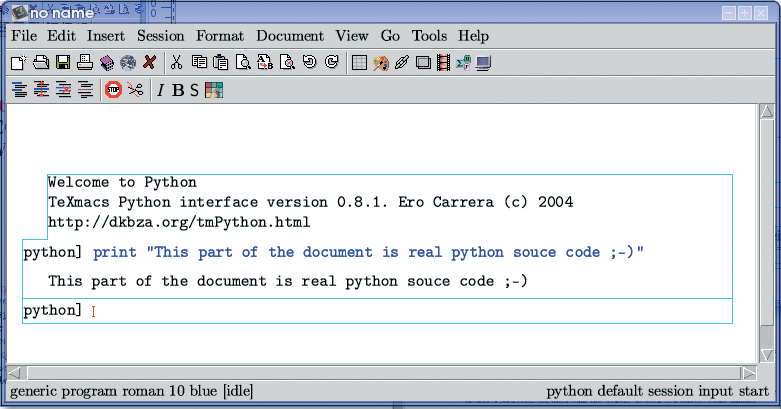Click the horizontal scrollbar thumb

click(x=385, y=373)
